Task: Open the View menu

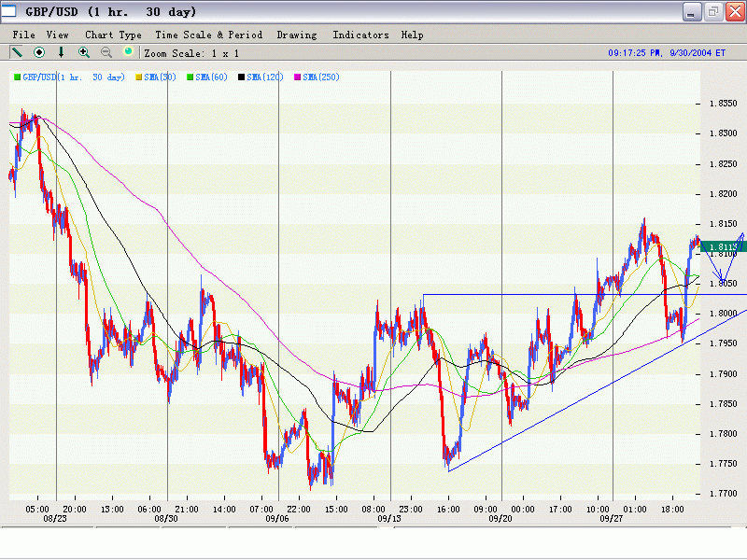Action: pyautogui.click(x=57, y=35)
